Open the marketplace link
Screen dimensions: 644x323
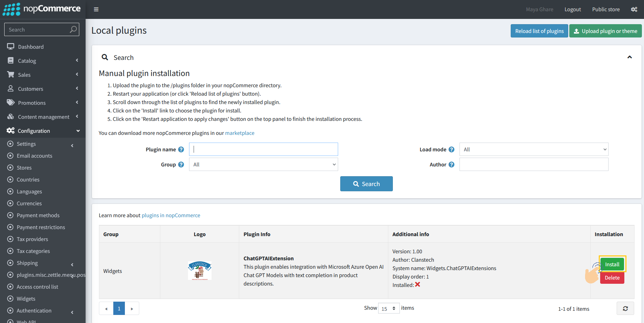pyautogui.click(x=240, y=133)
